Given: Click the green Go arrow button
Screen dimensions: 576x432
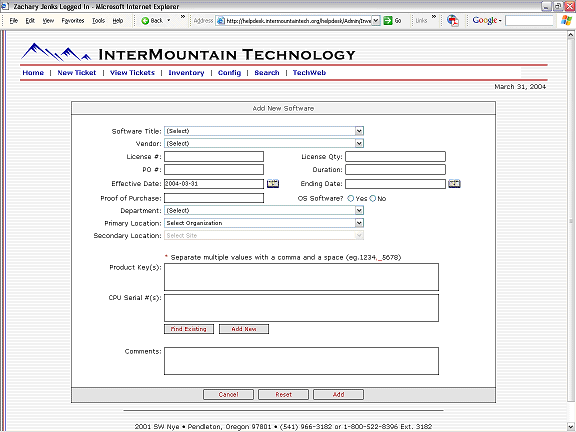Looking at the screenshot, I should (x=388, y=21).
